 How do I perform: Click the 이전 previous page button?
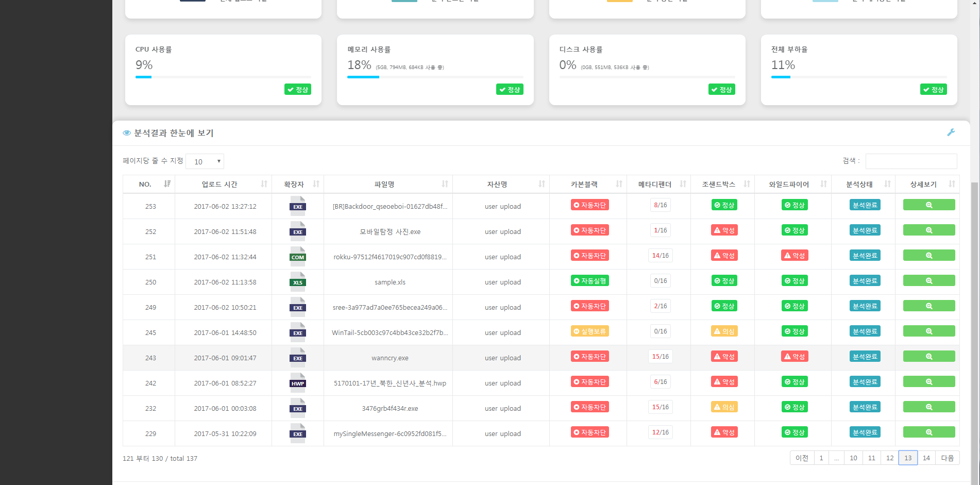pyautogui.click(x=802, y=458)
